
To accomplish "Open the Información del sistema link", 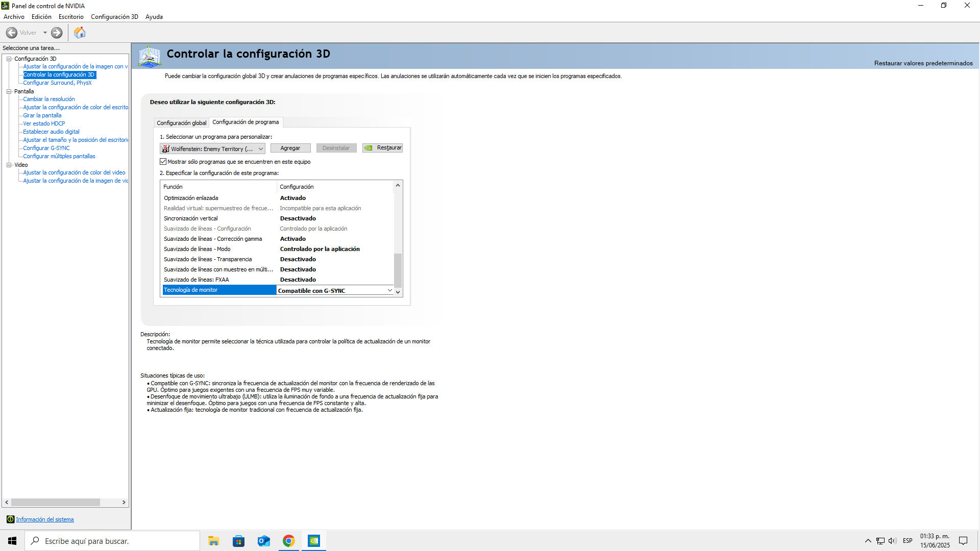I will point(45,519).
